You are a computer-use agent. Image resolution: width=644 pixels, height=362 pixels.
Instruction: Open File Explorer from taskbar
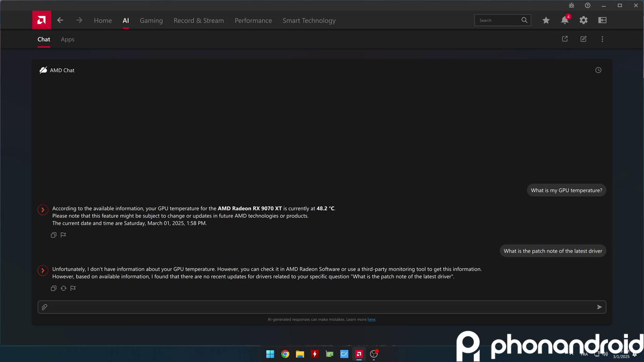click(x=300, y=354)
